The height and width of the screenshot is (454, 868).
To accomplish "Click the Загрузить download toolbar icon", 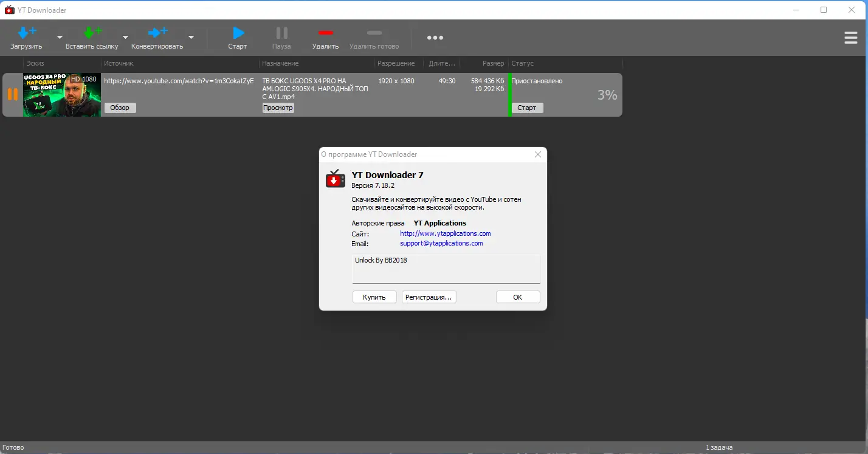I will pyautogui.click(x=27, y=33).
